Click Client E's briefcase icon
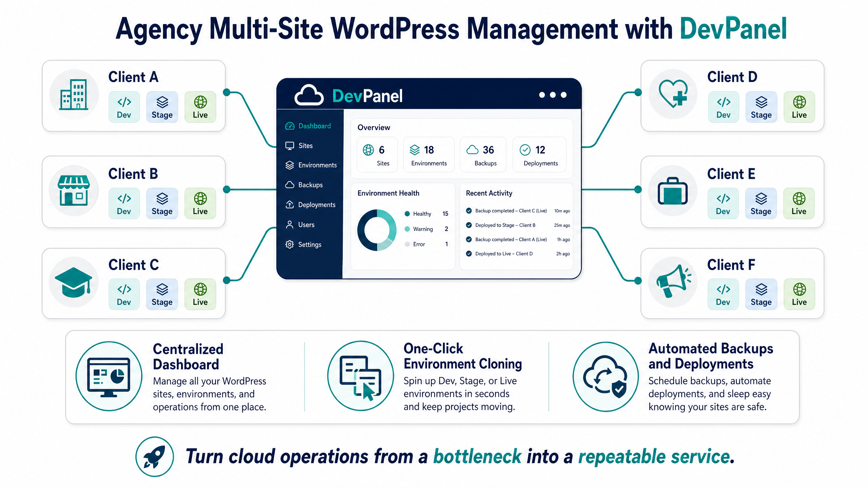 tap(673, 191)
